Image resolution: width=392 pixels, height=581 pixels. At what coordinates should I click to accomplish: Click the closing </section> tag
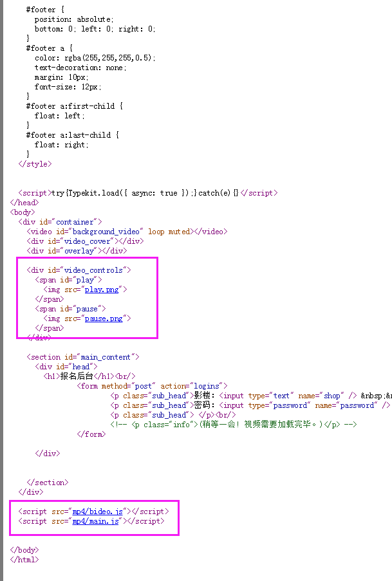48,482
